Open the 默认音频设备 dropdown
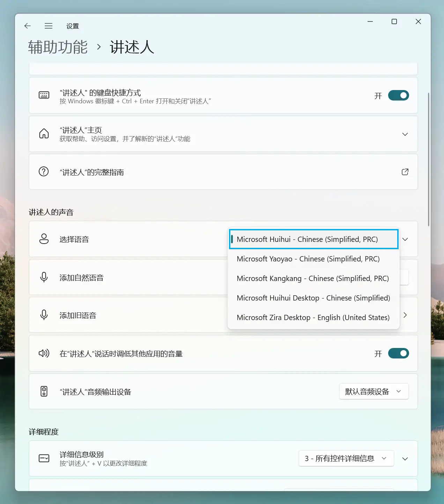 click(374, 392)
